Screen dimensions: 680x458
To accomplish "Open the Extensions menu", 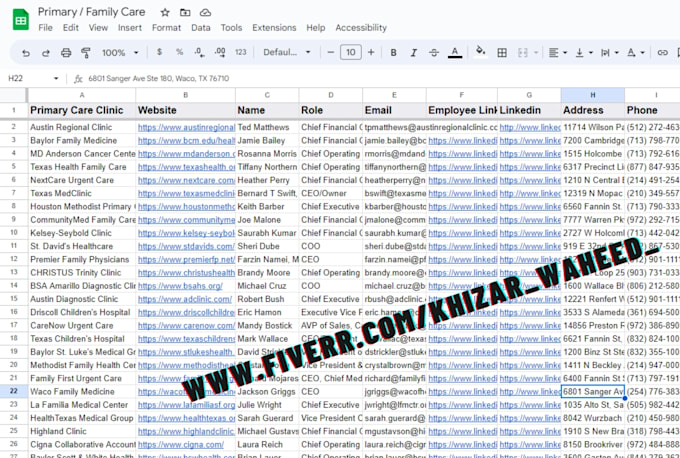I will click(x=274, y=28).
